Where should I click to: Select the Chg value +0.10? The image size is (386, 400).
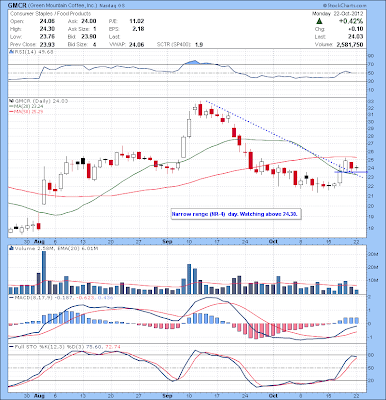point(357,29)
